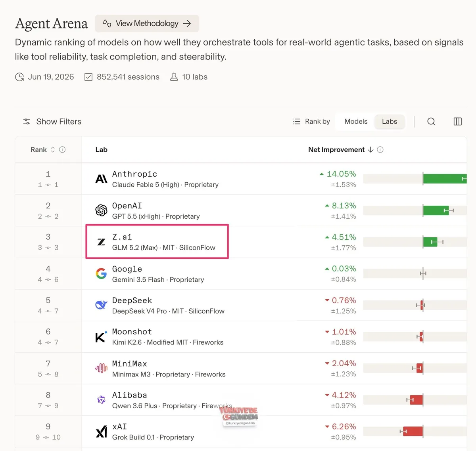Click the 8.13% improvement value

click(x=344, y=206)
